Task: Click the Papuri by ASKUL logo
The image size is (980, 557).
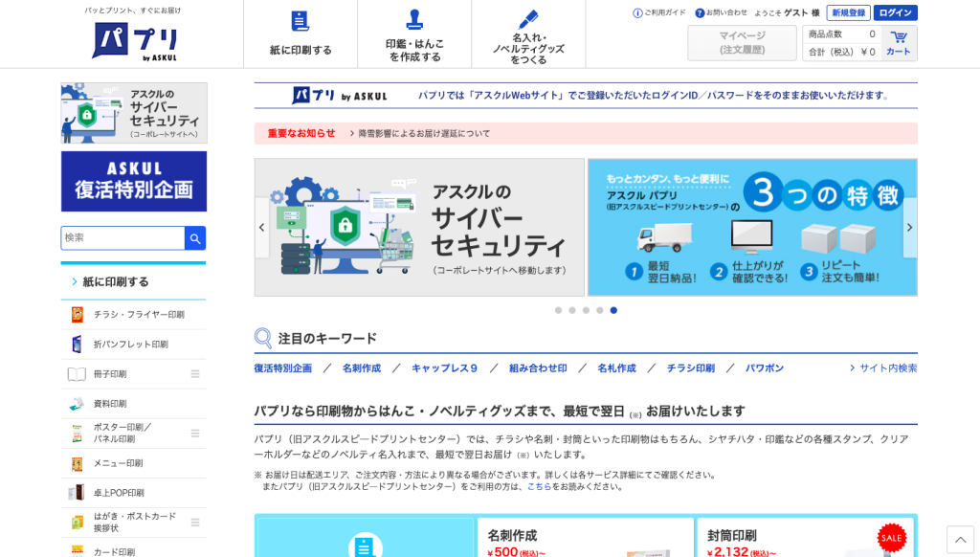Action: (x=134, y=41)
